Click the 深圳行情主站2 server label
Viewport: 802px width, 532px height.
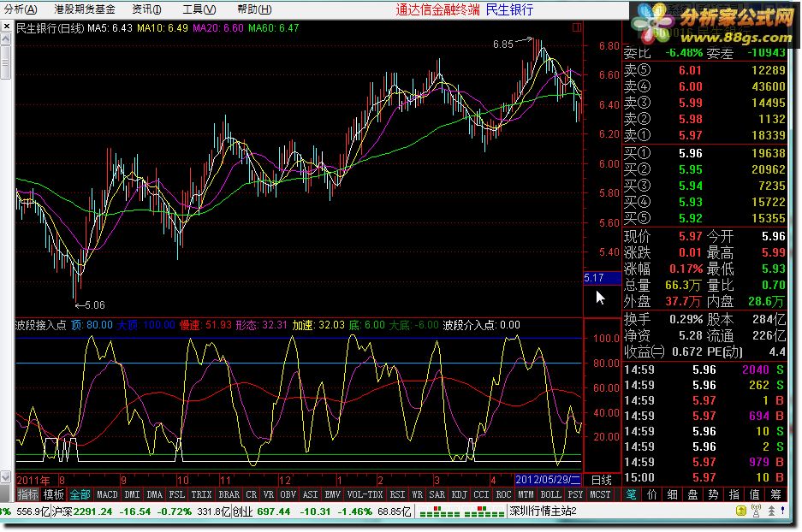point(544,511)
